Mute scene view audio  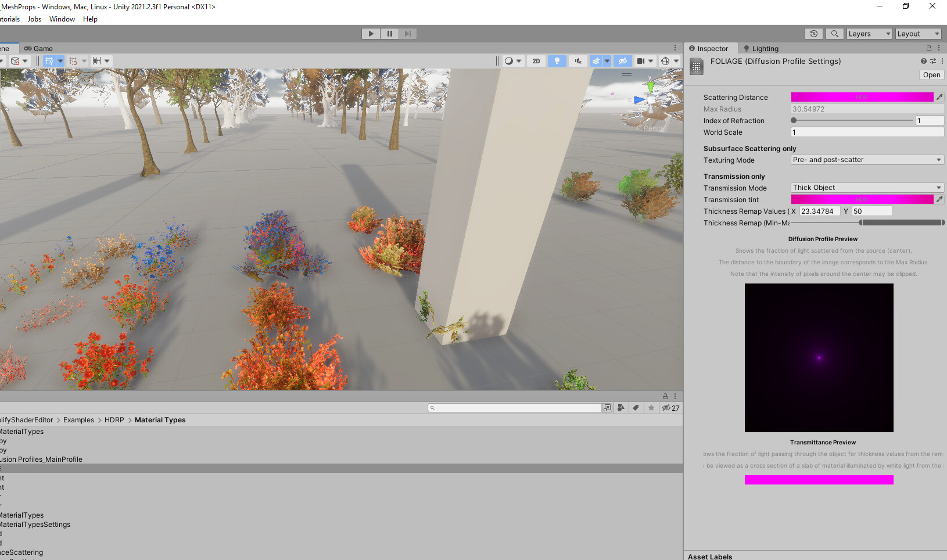[x=578, y=60]
